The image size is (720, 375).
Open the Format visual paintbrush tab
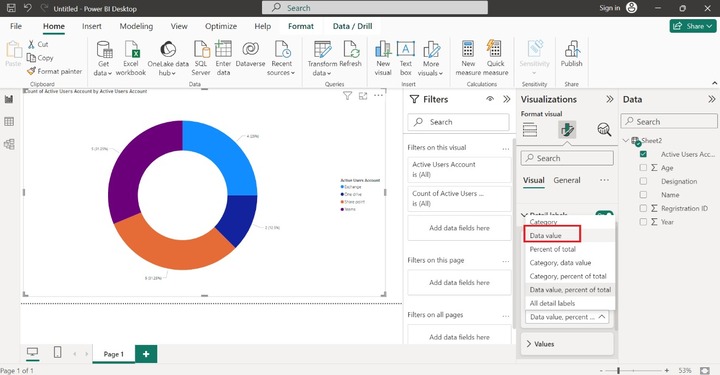pyautogui.click(x=567, y=130)
